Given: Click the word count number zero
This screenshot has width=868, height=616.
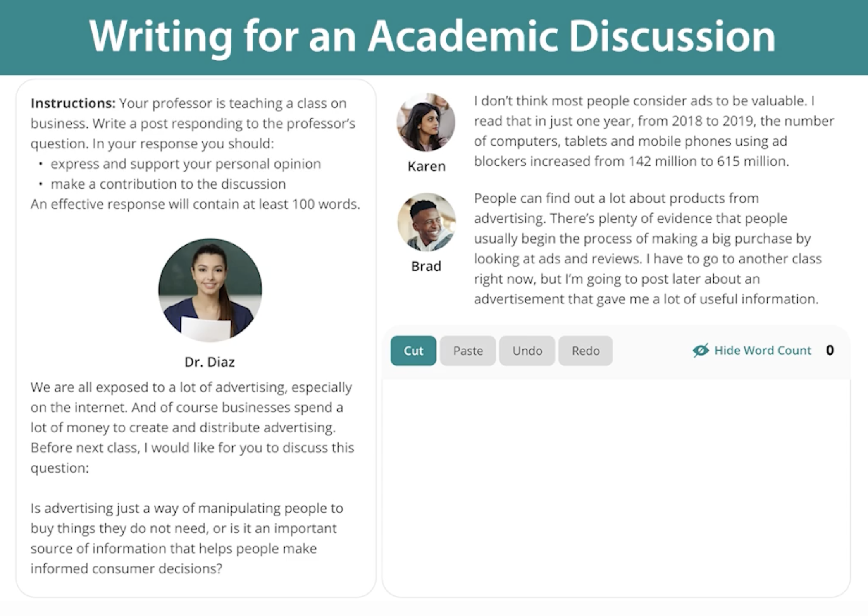Looking at the screenshot, I should pos(830,351).
